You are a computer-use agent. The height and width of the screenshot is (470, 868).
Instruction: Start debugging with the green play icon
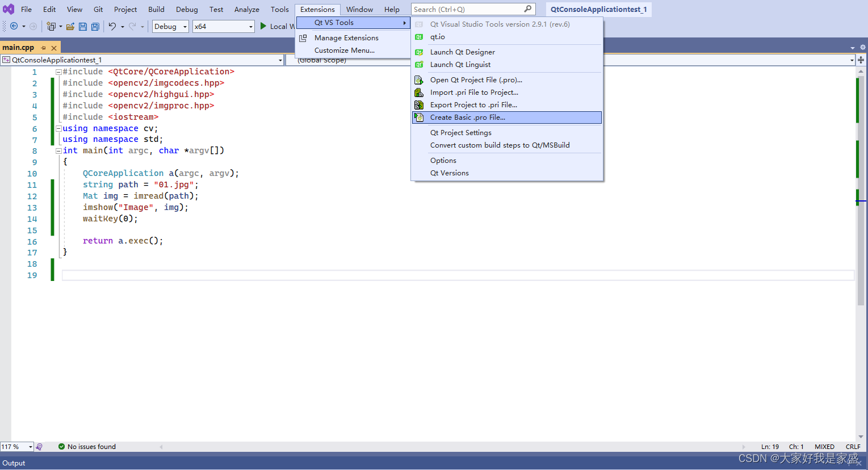pos(263,26)
